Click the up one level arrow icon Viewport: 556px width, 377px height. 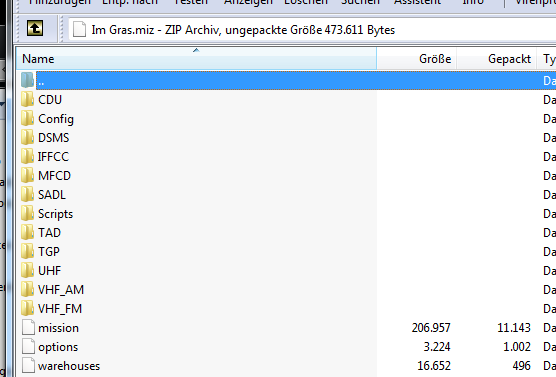tap(35, 28)
